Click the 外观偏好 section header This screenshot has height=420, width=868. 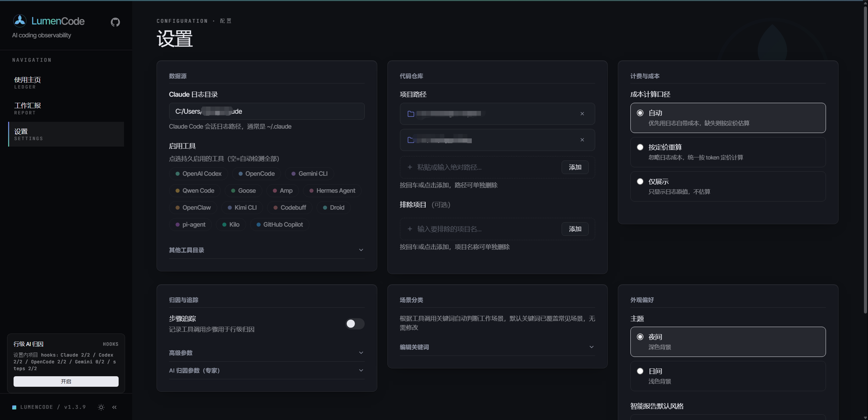point(642,300)
